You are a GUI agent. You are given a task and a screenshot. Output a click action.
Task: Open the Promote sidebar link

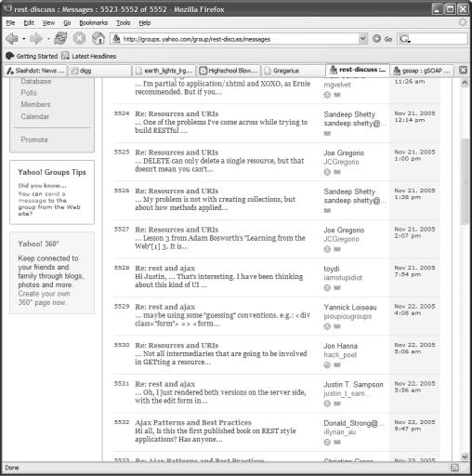[x=34, y=139]
